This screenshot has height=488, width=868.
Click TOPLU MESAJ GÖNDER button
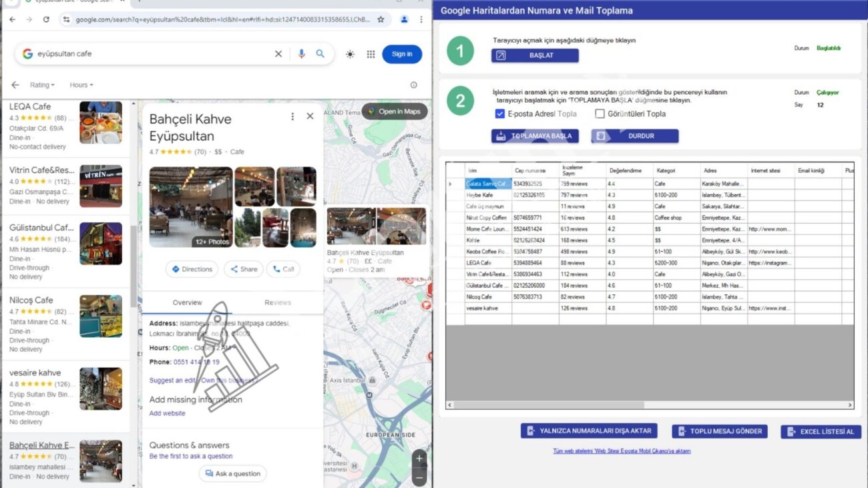720,431
